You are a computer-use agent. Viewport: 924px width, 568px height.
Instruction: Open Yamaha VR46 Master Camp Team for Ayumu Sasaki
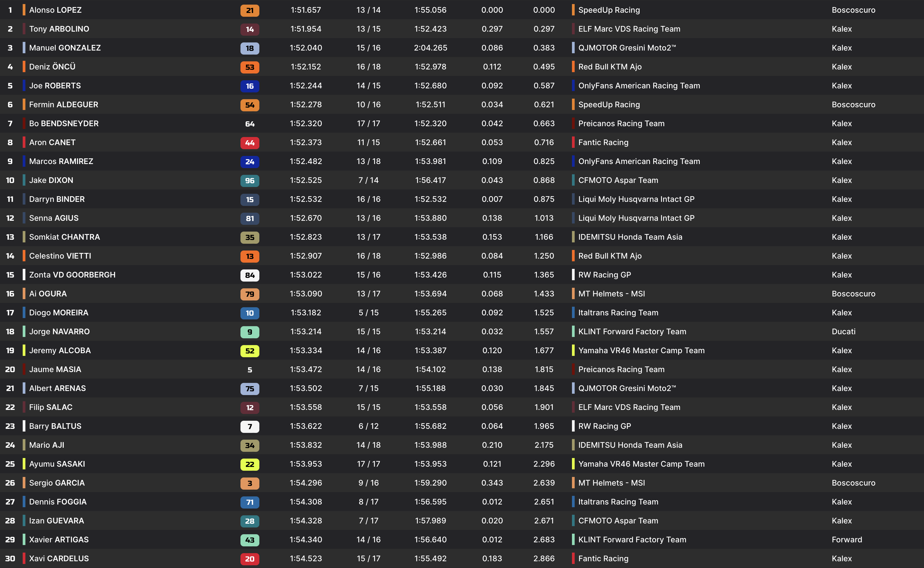pyautogui.click(x=641, y=464)
